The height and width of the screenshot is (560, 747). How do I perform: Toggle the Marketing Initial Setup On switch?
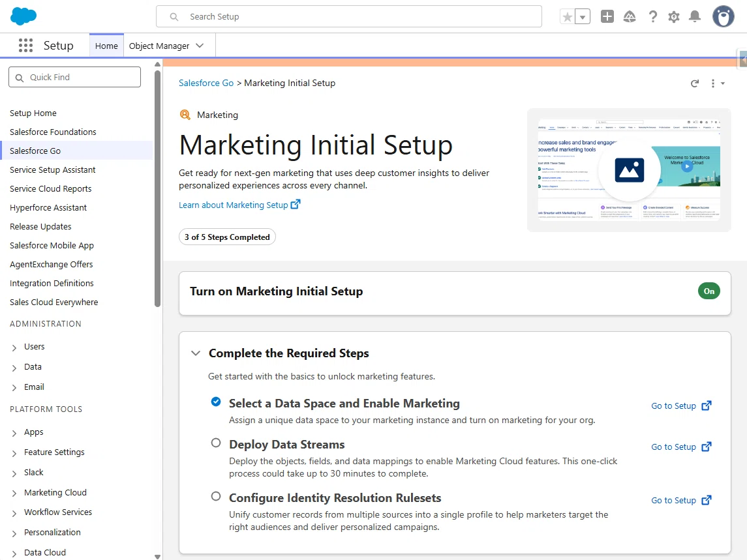click(x=709, y=291)
